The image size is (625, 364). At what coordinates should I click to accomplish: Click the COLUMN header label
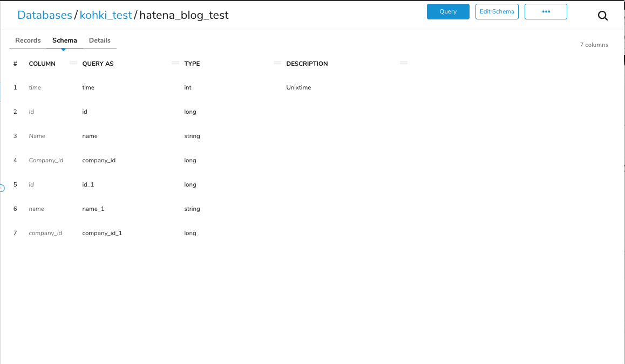pyautogui.click(x=42, y=64)
